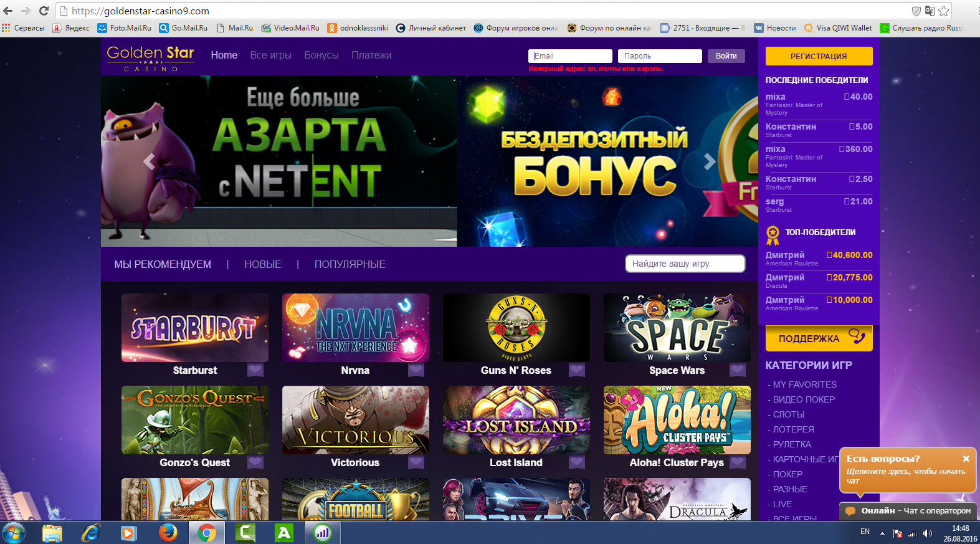The image size is (980, 544).
Task: Reload the page with refresh icon
Action: pos(44,11)
